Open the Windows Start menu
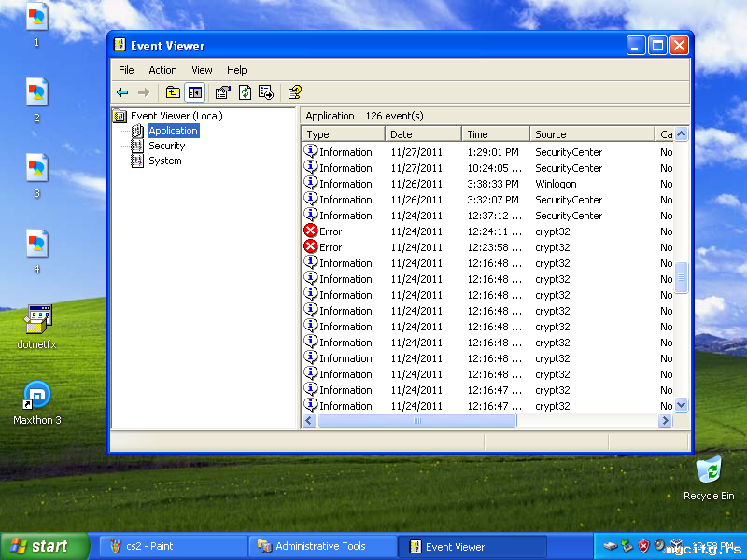 44,547
